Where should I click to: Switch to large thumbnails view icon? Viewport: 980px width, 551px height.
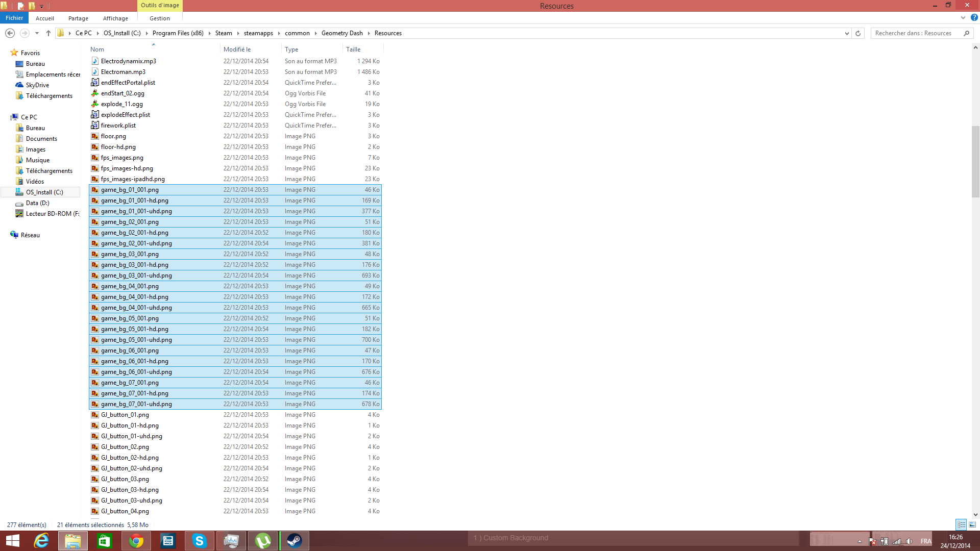(972, 524)
